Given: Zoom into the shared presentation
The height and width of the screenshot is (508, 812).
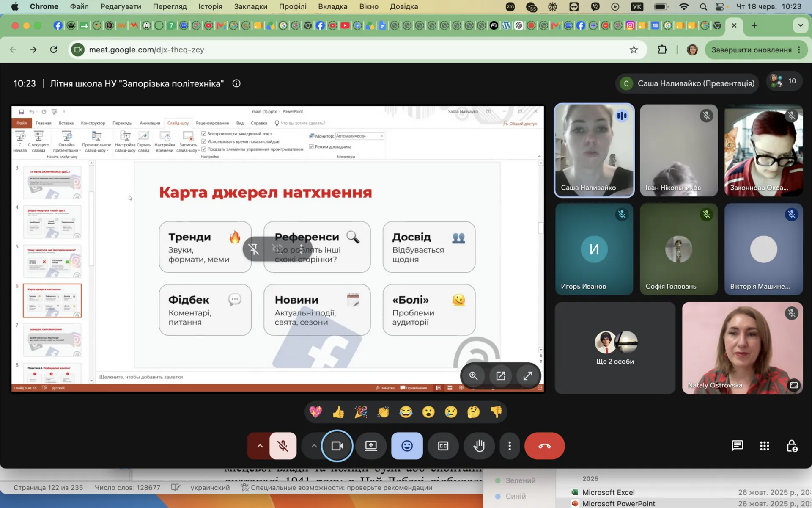Looking at the screenshot, I should (473, 376).
